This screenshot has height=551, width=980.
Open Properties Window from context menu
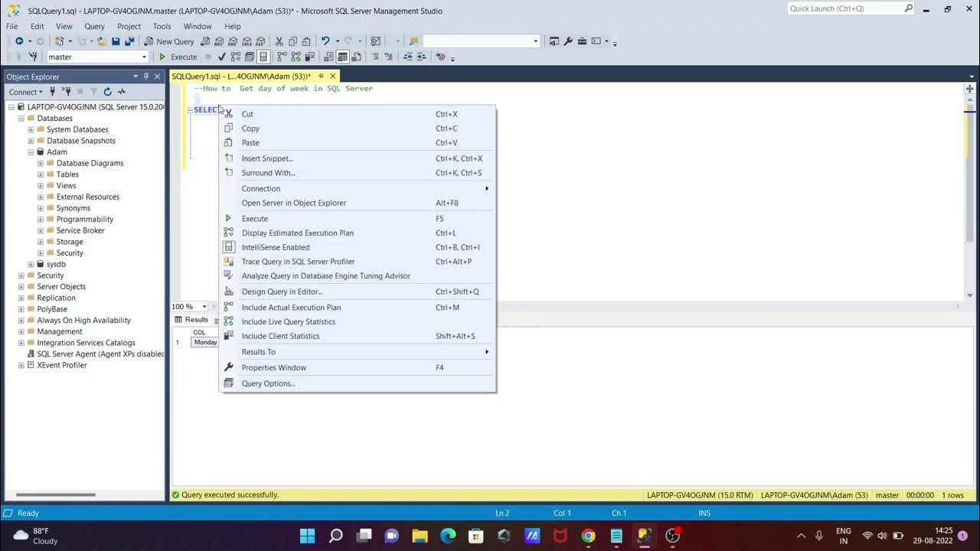tap(358, 367)
